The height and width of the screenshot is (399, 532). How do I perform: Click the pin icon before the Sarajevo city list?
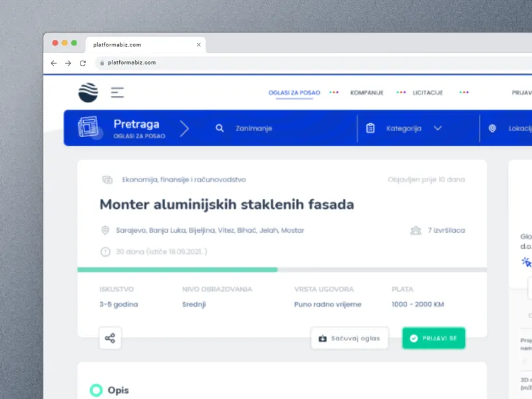pyautogui.click(x=105, y=230)
